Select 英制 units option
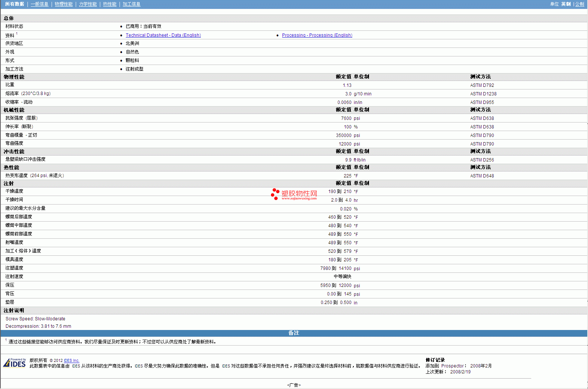The image size is (588, 389). point(566,4)
